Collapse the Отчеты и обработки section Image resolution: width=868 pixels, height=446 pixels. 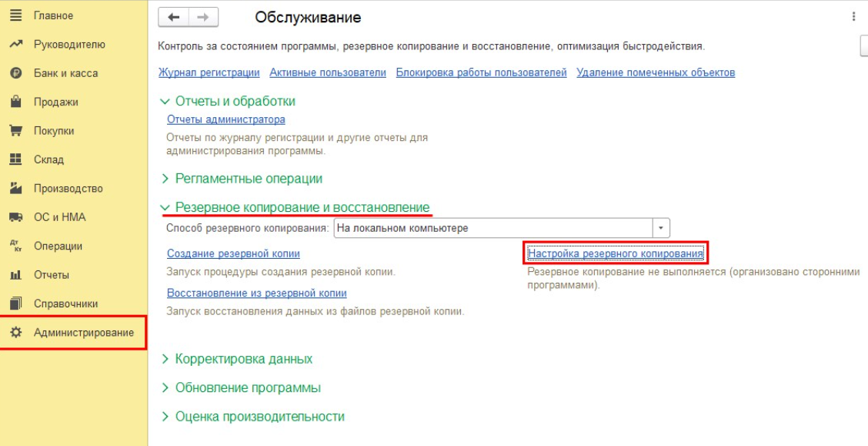(164, 101)
